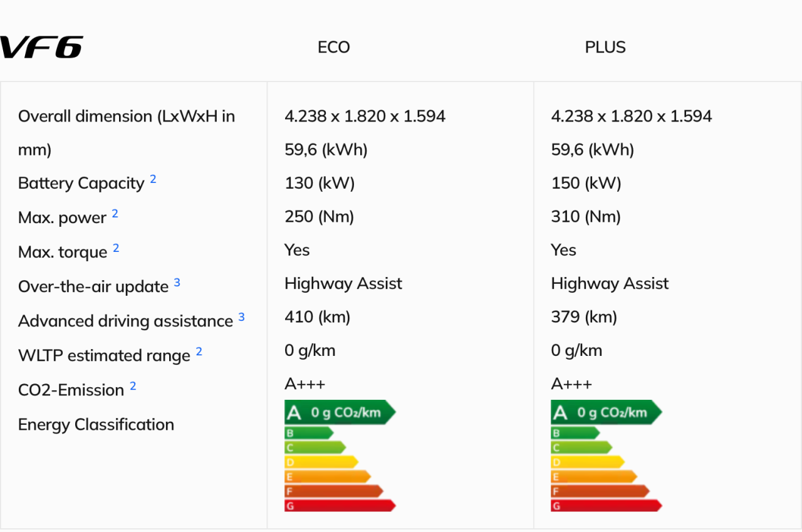802x532 pixels.
Task: Open footnote 3 beside Advanced driving assistance
Action: coord(241,318)
